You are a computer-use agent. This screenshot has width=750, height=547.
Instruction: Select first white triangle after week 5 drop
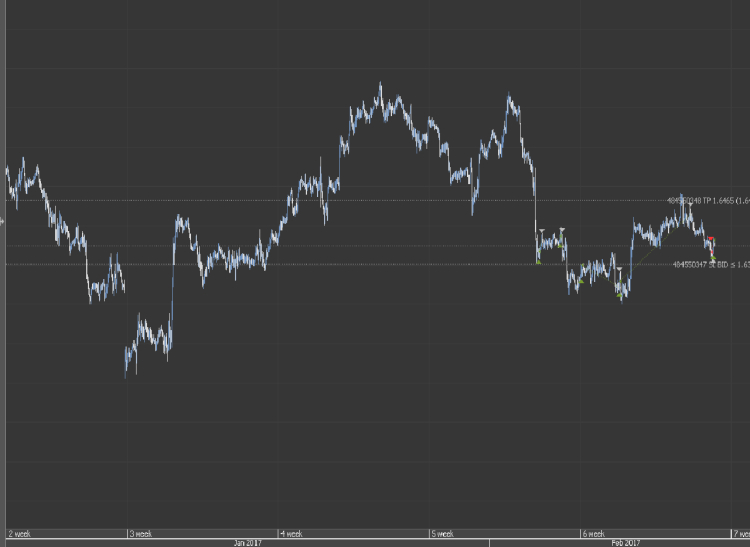click(x=541, y=231)
